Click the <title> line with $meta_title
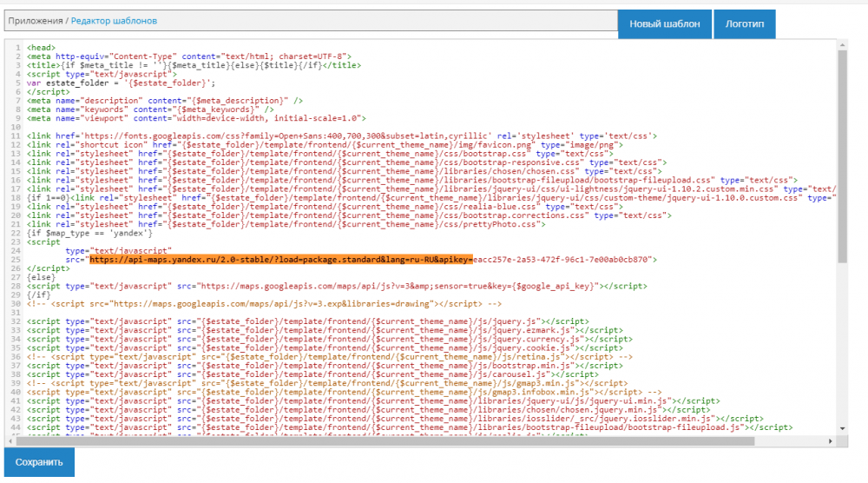The width and height of the screenshot is (868, 483). tap(194, 65)
